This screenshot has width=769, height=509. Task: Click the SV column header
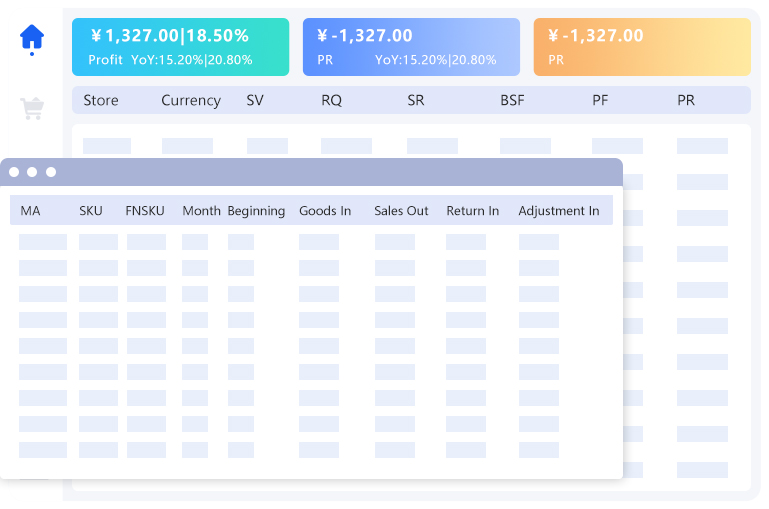255,100
